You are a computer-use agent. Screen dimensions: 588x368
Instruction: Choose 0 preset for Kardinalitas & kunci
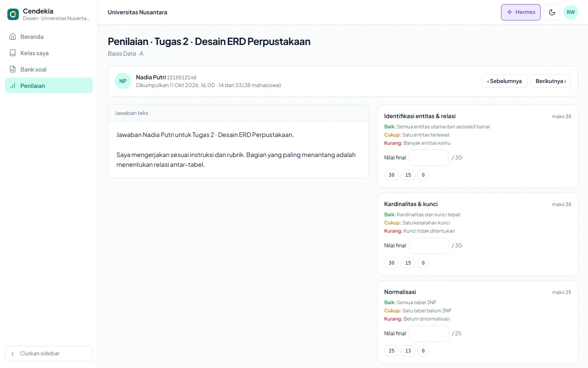click(x=423, y=263)
